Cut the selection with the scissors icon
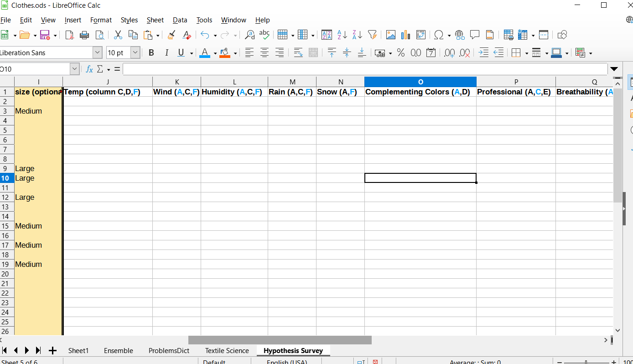 (x=118, y=35)
